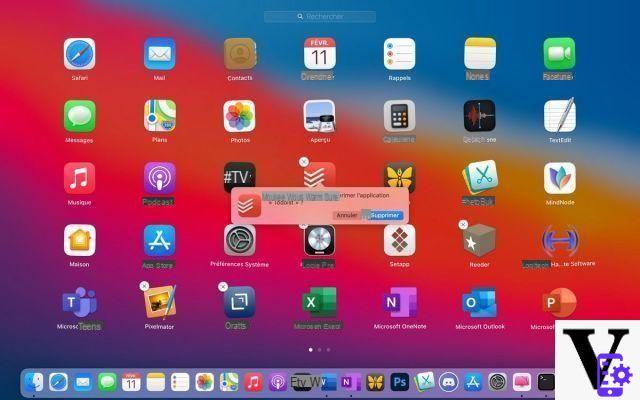
Task: Open Aperçu preview app
Action: (320, 116)
